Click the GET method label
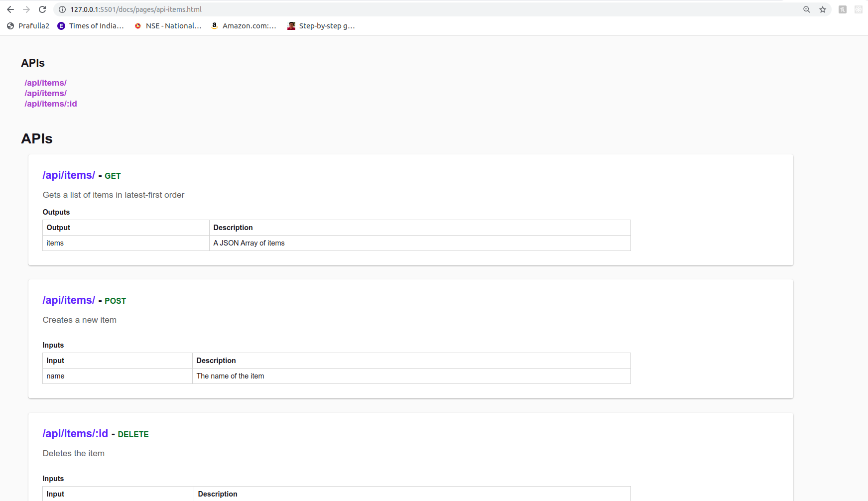 tap(113, 176)
